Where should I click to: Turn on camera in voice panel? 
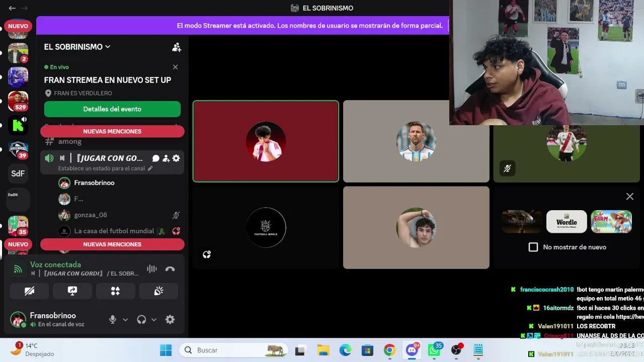pos(29,291)
